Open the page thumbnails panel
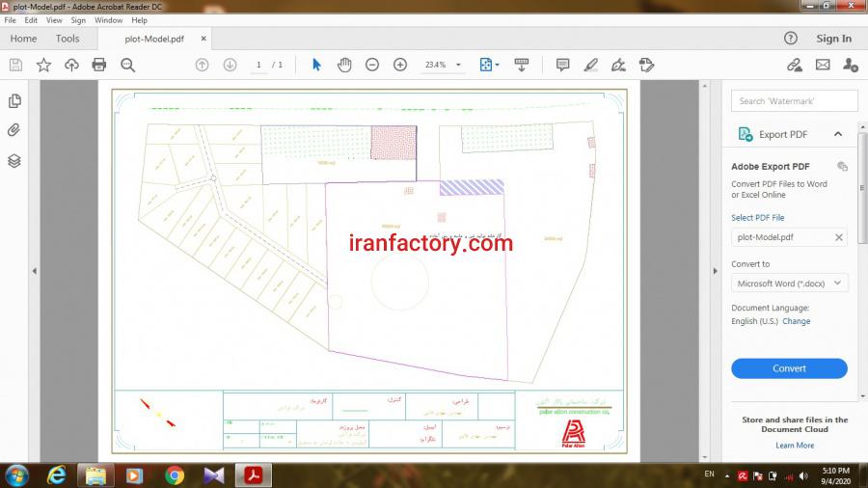The image size is (868, 488). tap(14, 101)
